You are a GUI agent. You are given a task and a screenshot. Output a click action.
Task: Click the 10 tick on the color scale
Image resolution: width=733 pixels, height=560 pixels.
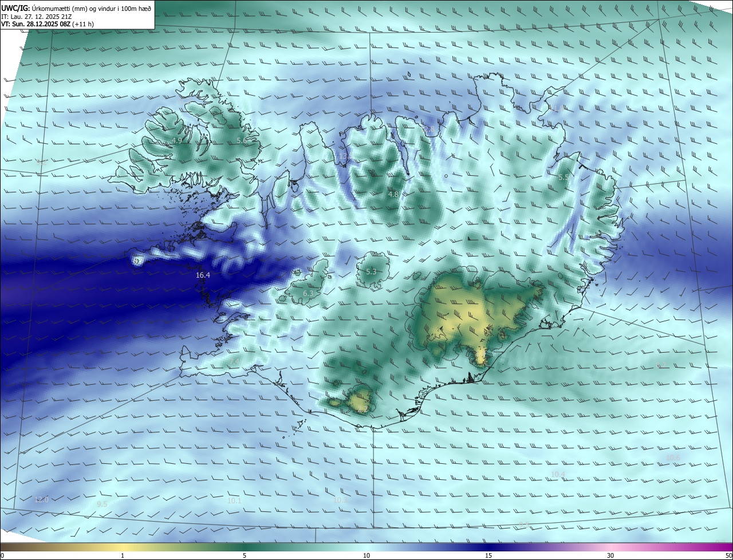[x=366, y=555]
